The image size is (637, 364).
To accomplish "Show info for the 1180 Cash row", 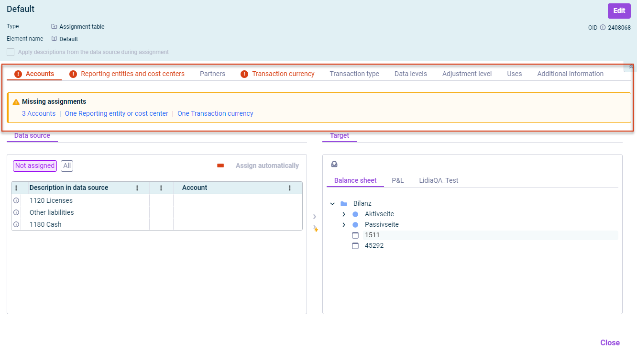I will [16, 224].
